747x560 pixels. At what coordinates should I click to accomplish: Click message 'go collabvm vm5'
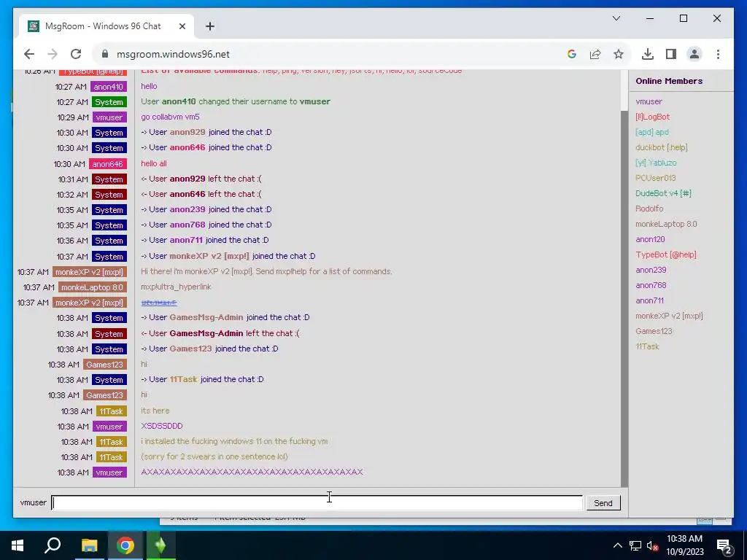coord(170,117)
